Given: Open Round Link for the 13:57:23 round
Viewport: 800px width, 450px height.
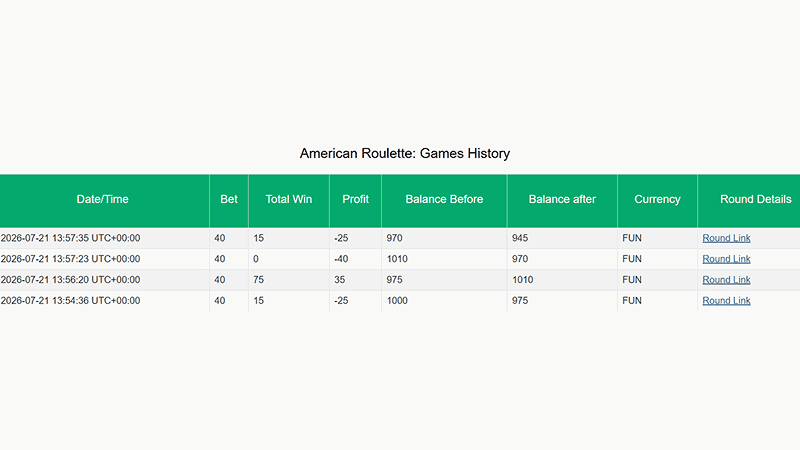Looking at the screenshot, I should [x=726, y=259].
